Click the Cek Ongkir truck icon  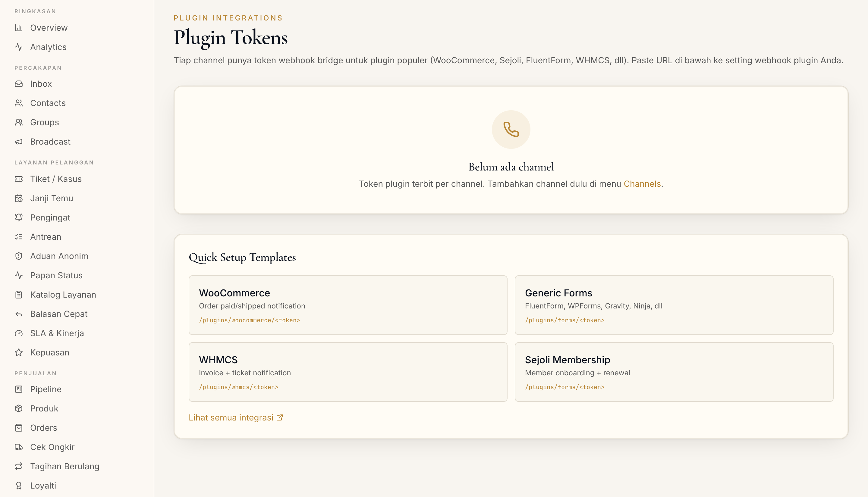click(x=19, y=447)
